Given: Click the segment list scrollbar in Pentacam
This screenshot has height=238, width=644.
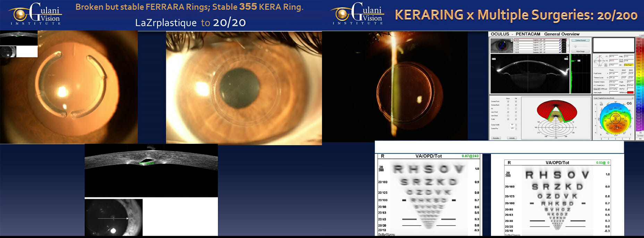Looking at the screenshot, I should coord(568,46).
